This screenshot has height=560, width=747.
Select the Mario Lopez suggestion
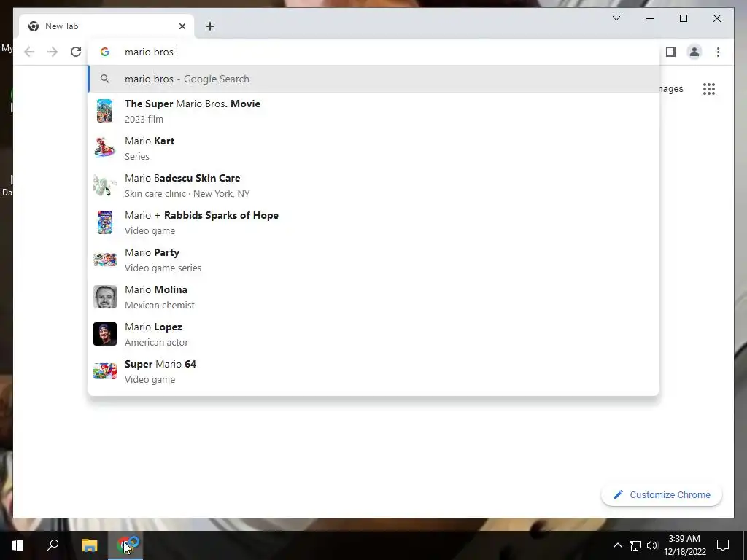pos(373,334)
